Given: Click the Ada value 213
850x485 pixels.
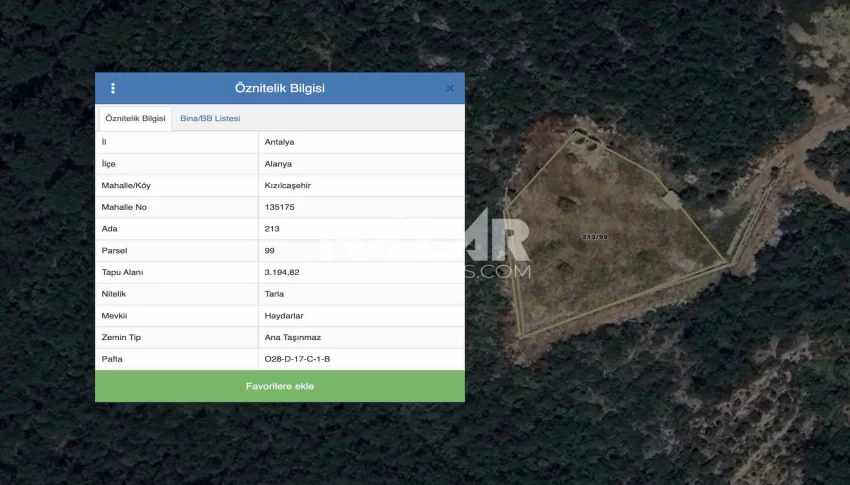Looking at the screenshot, I should click(272, 229).
